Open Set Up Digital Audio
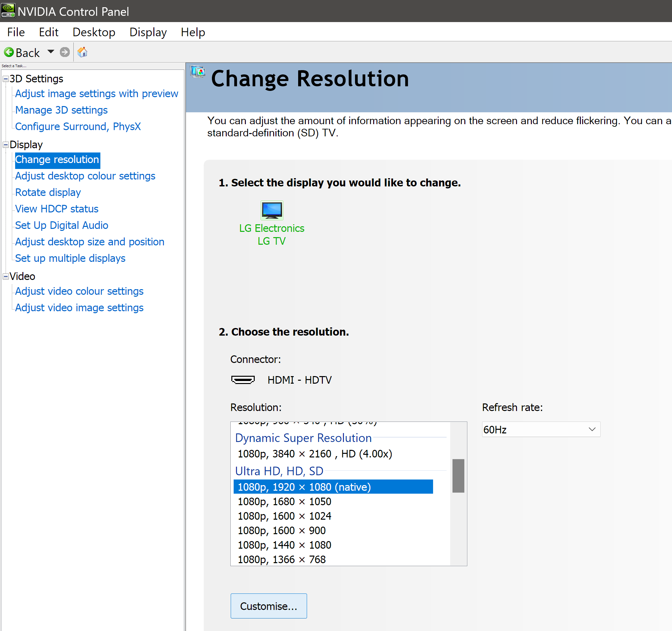This screenshot has width=672, height=631. (x=62, y=225)
